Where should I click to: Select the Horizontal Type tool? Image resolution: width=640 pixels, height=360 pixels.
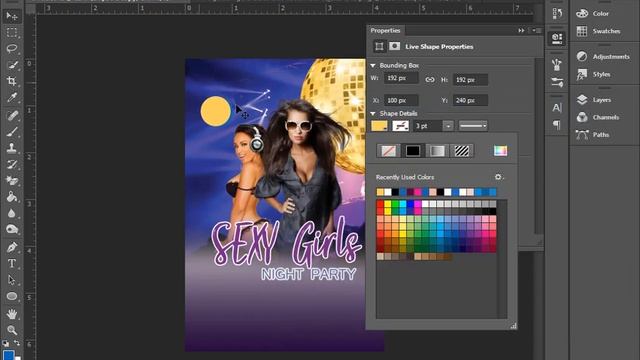11,264
